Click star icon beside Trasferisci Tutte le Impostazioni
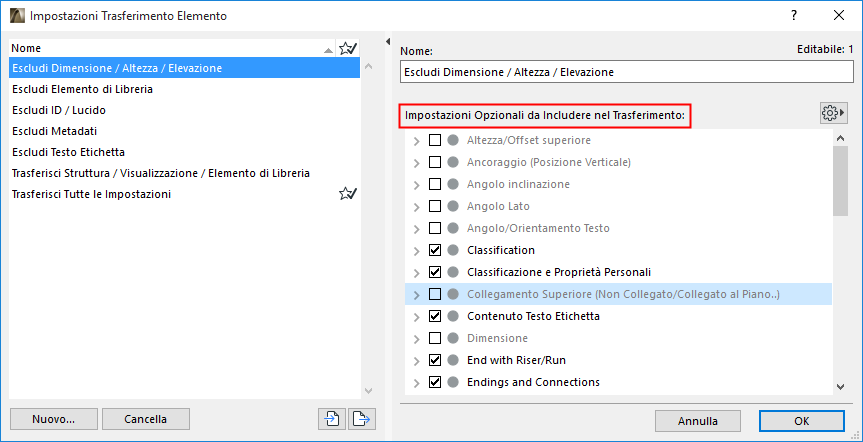This screenshot has height=442, width=863. coord(347,194)
